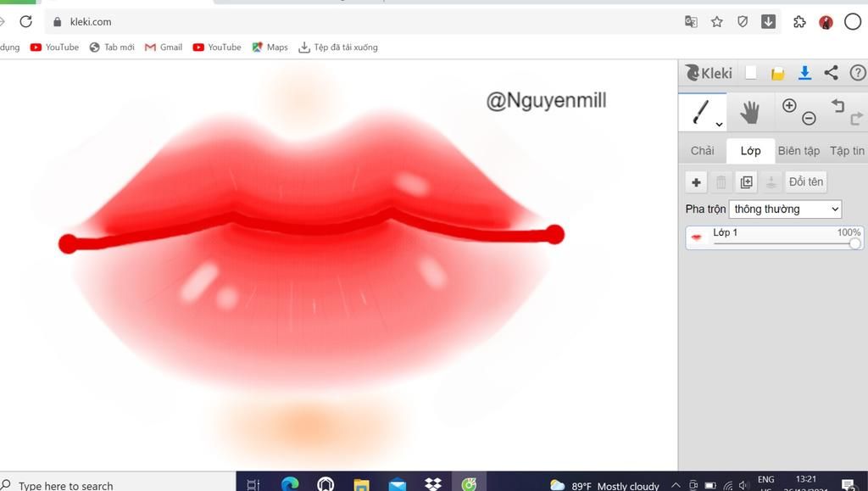Click the Đổi tên rename button
Viewport: 868px width, 491px height.
click(x=806, y=182)
